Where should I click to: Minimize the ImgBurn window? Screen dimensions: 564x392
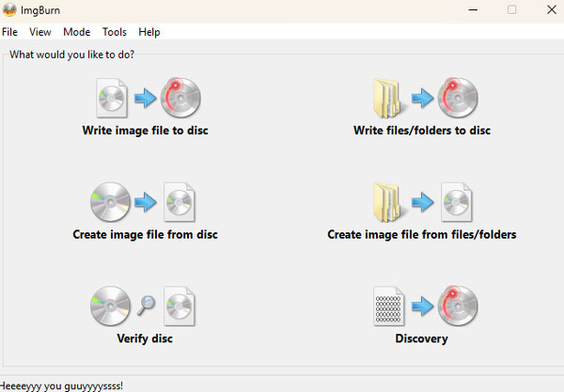(x=473, y=9)
